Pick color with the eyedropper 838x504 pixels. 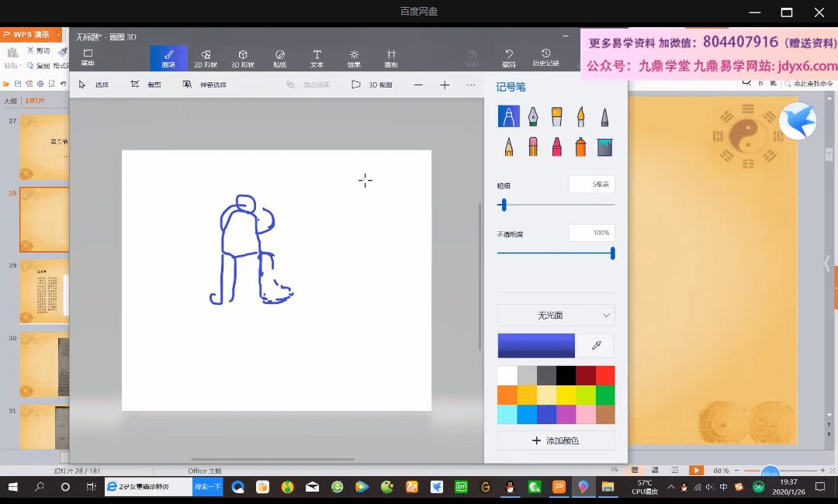pos(596,346)
